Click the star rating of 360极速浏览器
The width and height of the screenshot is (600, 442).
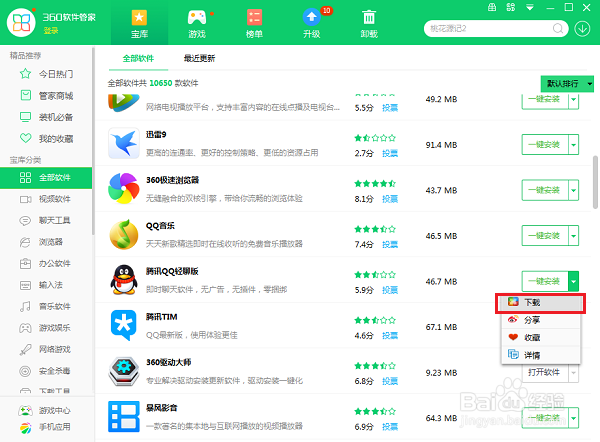tap(375, 184)
